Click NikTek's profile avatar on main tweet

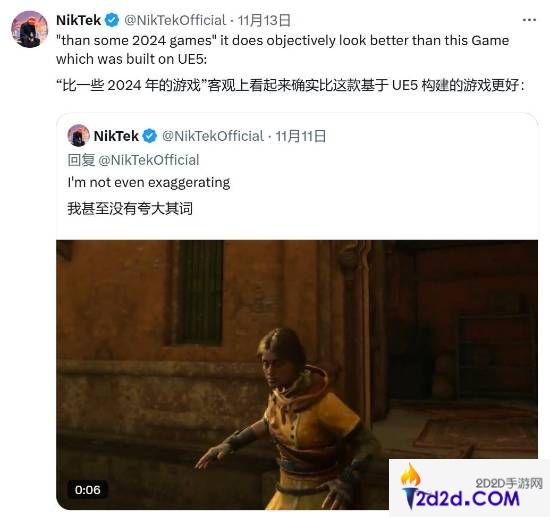point(29,29)
